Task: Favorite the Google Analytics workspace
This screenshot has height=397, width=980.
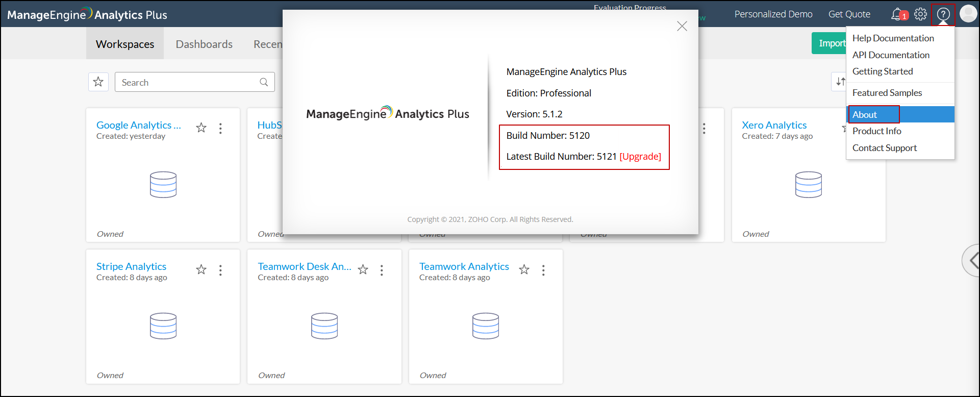Action: click(202, 128)
